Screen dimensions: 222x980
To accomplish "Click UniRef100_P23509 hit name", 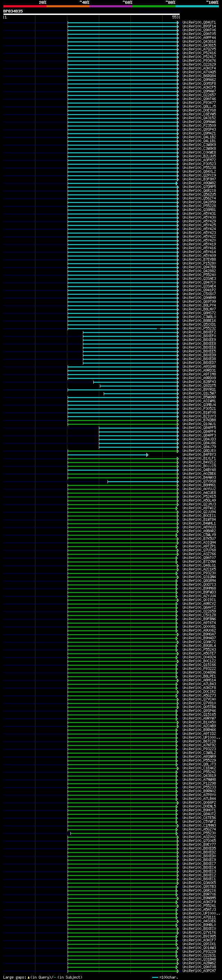I will click(x=199, y=125).
